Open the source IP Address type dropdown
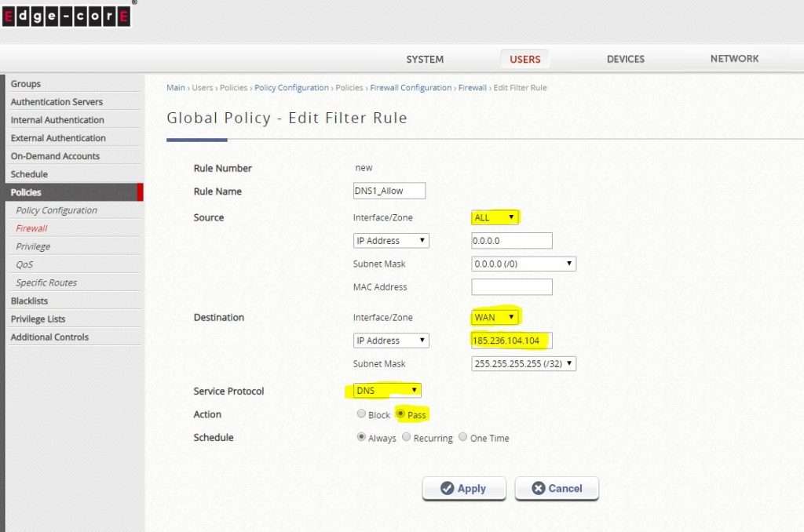 coord(390,240)
